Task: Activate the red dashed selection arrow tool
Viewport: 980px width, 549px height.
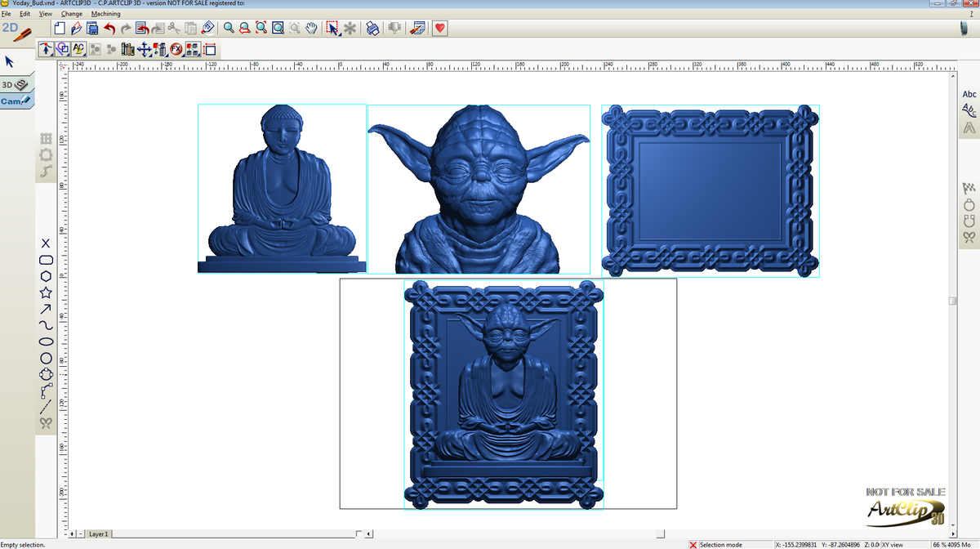Action: pos(333,28)
